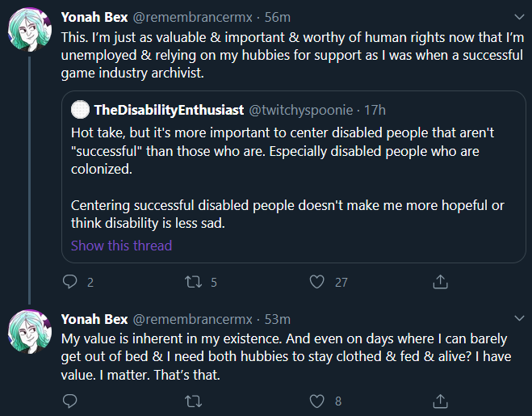Open the second tweet's more options chevron
The height and width of the screenshot is (416, 532).
click(x=519, y=318)
